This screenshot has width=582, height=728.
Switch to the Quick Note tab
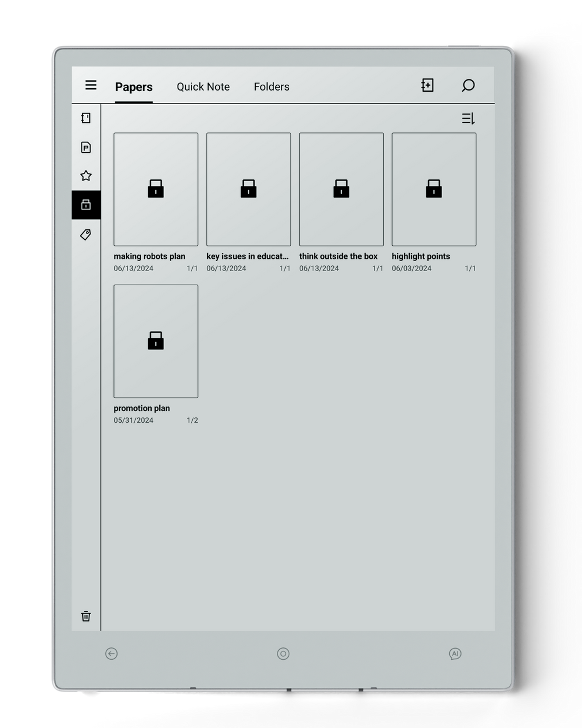[x=203, y=86]
